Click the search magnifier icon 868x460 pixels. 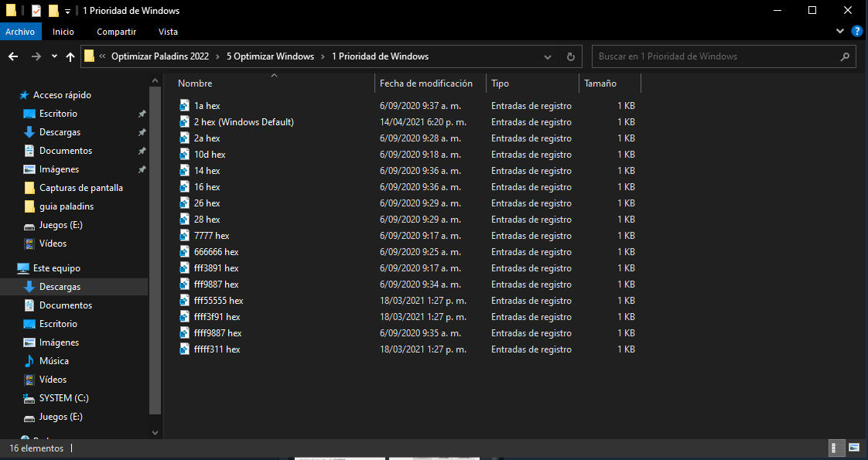(x=845, y=56)
